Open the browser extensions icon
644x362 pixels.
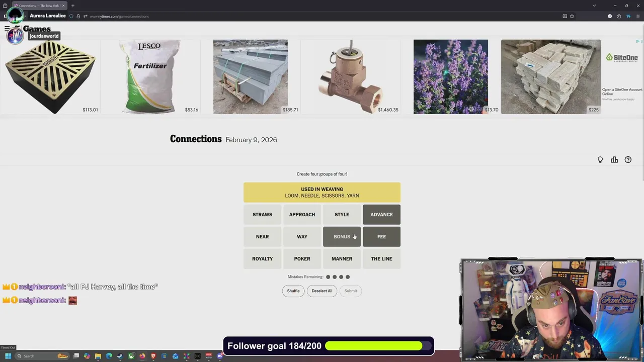click(x=619, y=16)
